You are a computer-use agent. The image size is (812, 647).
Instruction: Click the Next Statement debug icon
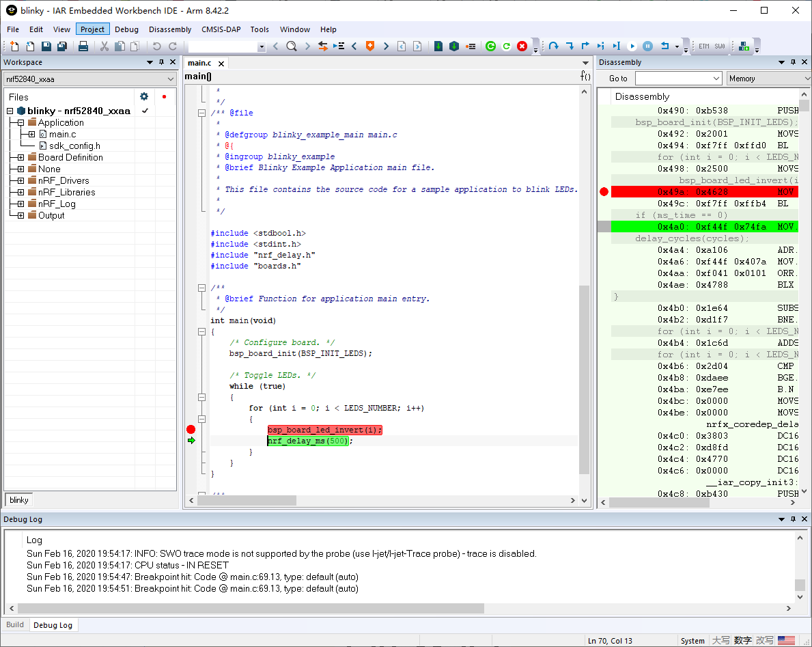(601, 46)
